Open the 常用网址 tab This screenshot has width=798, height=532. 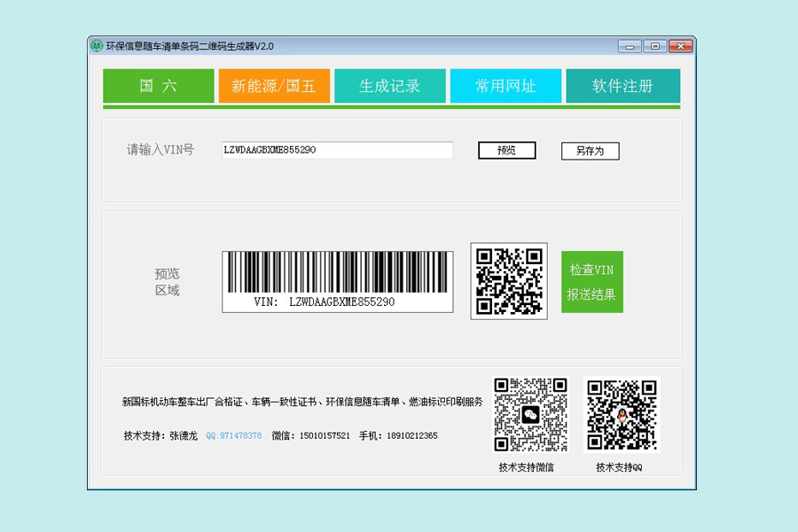point(505,86)
